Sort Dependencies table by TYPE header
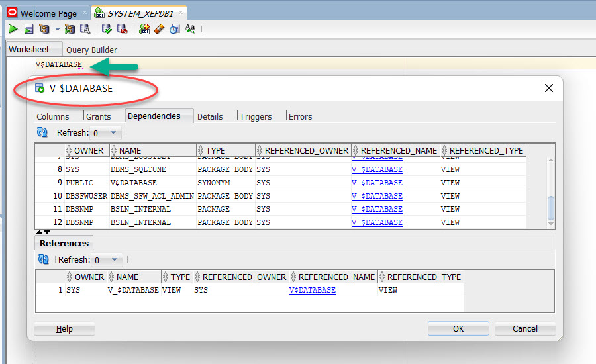The width and height of the screenshot is (596, 364). 226,150
